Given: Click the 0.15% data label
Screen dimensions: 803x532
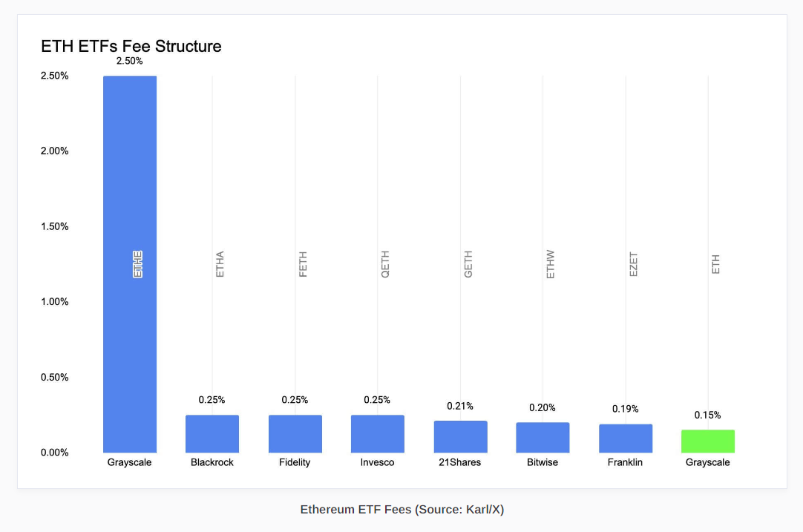Looking at the screenshot, I should click(x=707, y=415).
